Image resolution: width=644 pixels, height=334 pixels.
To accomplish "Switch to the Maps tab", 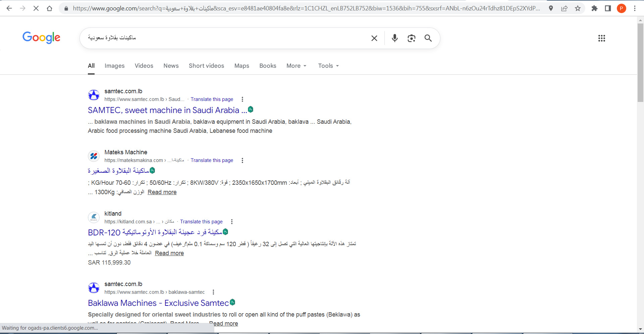I will (x=242, y=66).
